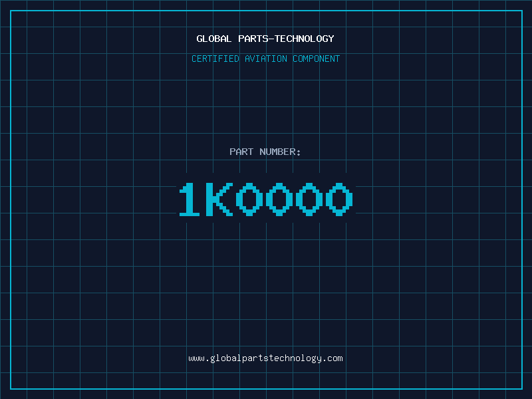Screen dimensions: 532x399
Task: Click the GLOBAL PARTS-TECHNOLOGY heading
Action: click(x=265, y=39)
